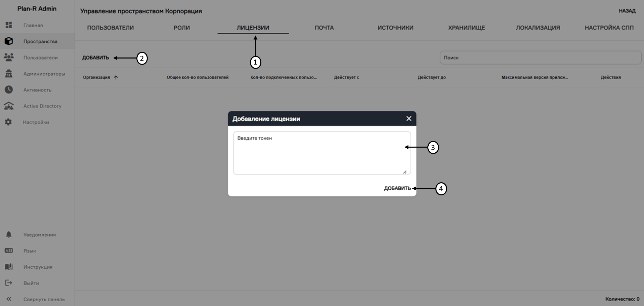Viewport: 644px width, 306px height.
Task: Select the Active Directory icon
Action: pos(9,106)
